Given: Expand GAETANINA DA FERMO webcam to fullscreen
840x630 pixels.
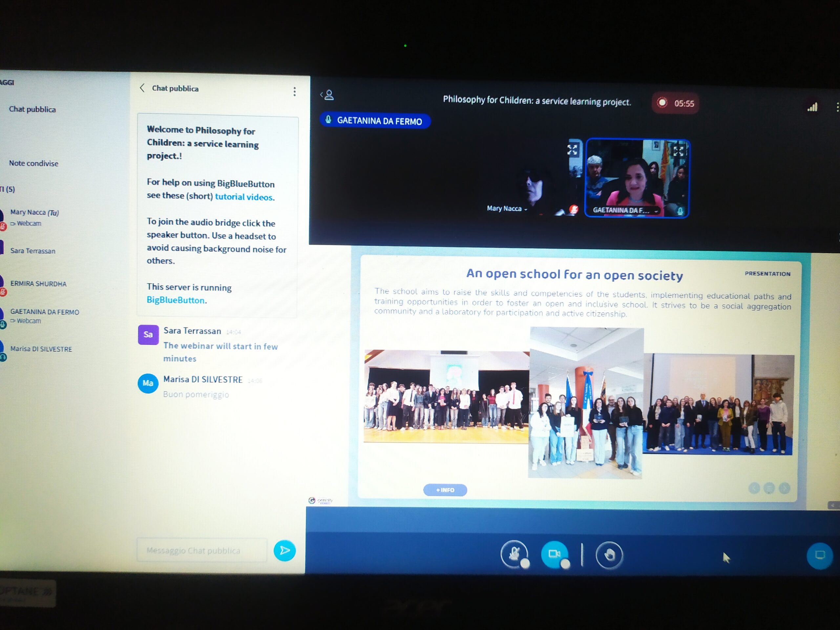Looking at the screenshot, I should tap(678, 151).
